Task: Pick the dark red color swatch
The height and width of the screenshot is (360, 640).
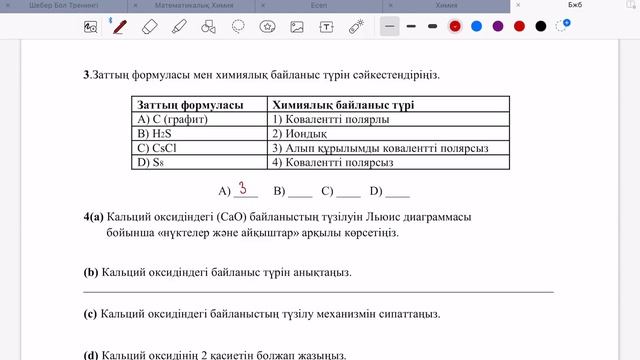Action: (x=519, y=27)
